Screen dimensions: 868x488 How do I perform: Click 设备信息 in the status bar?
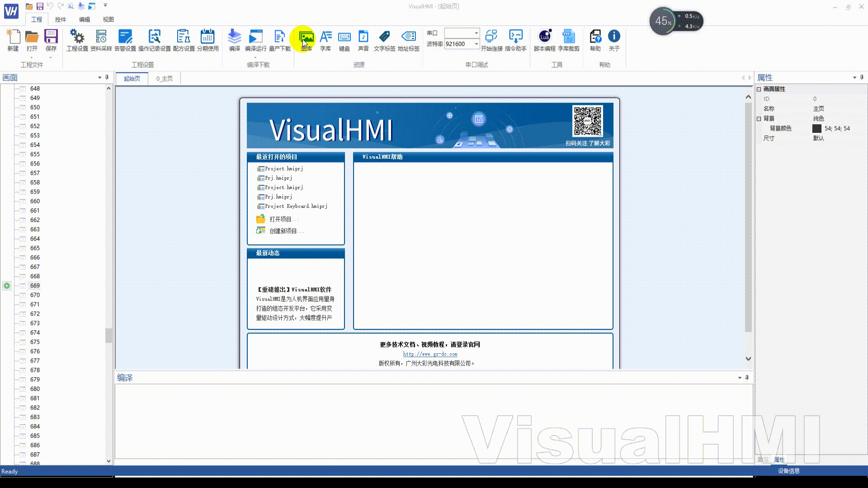click(x=788, y=471)
